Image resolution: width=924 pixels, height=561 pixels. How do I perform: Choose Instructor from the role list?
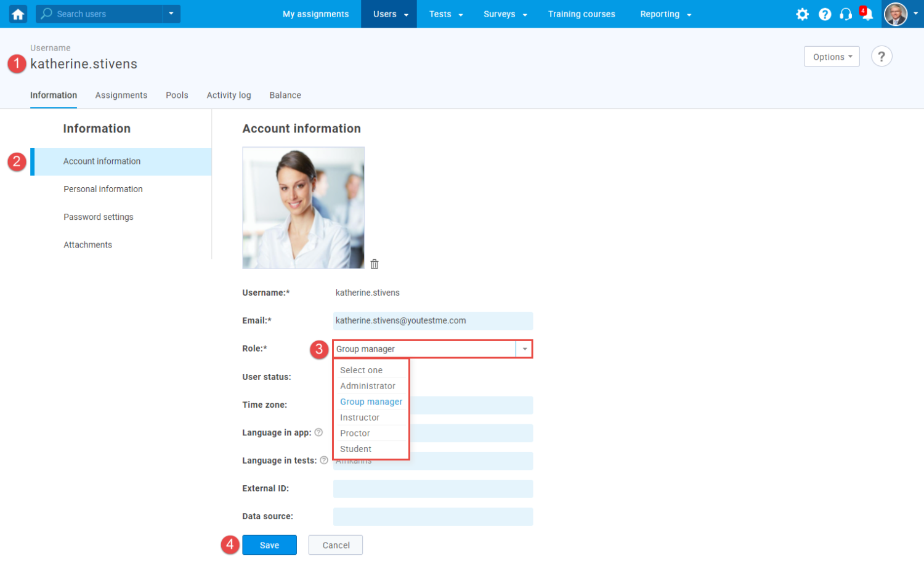pos(360,418)
